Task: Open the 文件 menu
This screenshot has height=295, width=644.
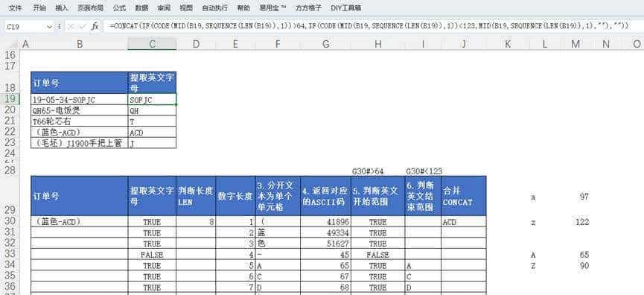Action: pos(15,7)
